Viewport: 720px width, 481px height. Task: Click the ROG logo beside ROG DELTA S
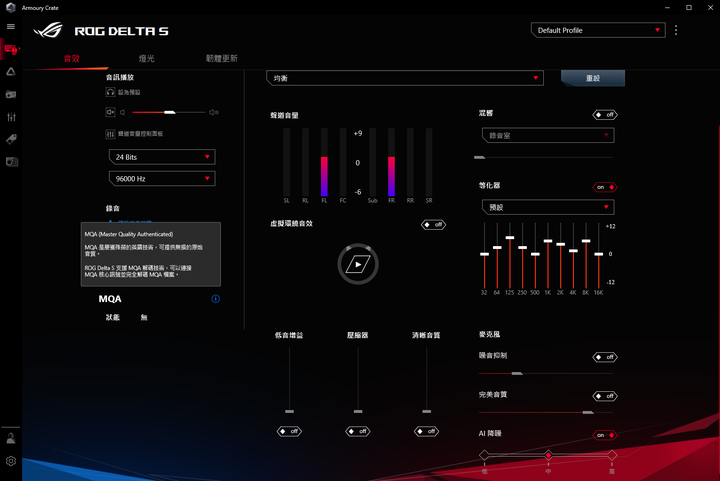[48, 30]
